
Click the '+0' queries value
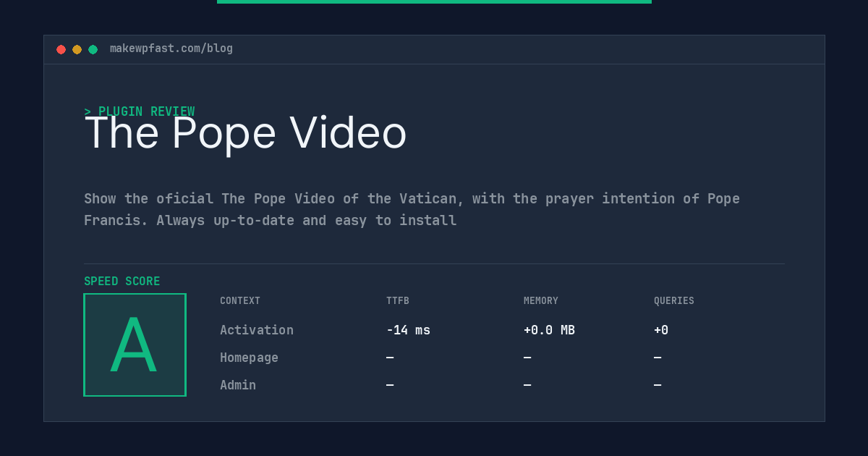point(661,330)
